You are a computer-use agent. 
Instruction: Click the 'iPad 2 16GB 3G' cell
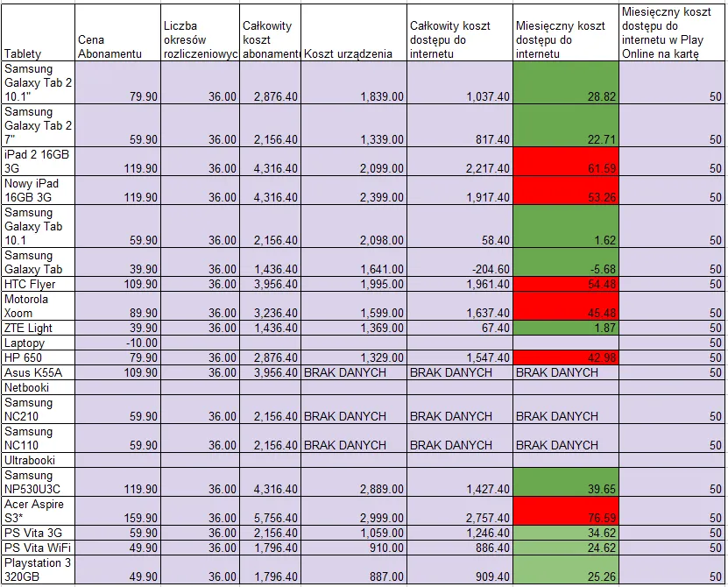38,161
